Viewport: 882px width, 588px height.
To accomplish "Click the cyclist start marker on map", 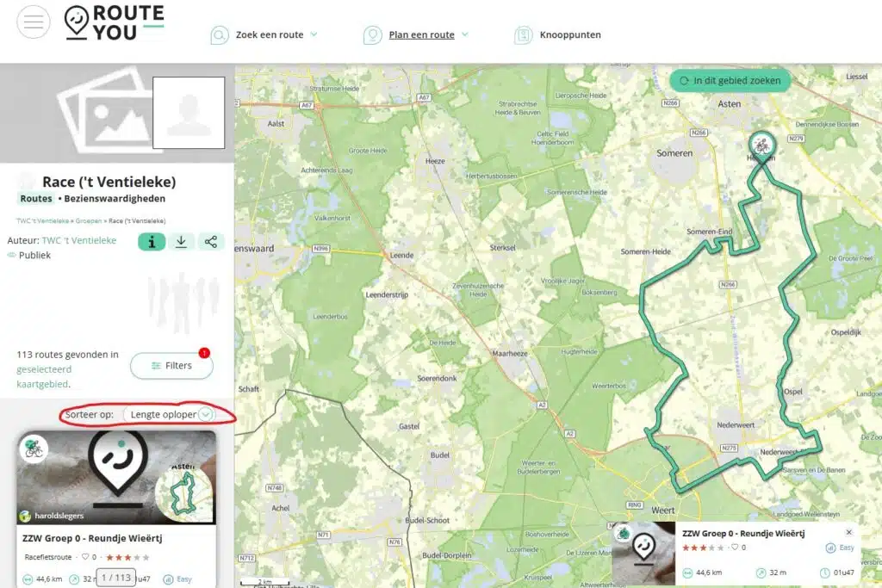I will click(761, 144).
